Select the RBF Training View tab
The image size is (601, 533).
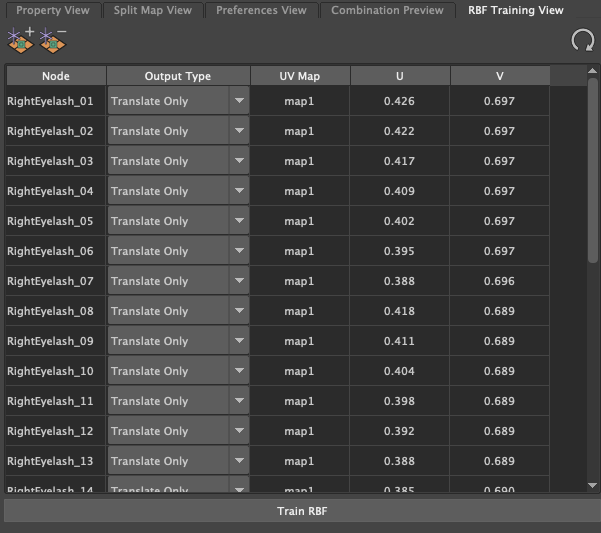pyautogui.click(x=516, y=10)
